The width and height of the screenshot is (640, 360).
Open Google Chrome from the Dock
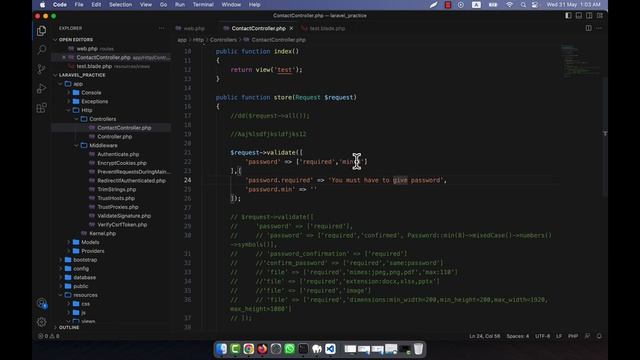(249, 349)
